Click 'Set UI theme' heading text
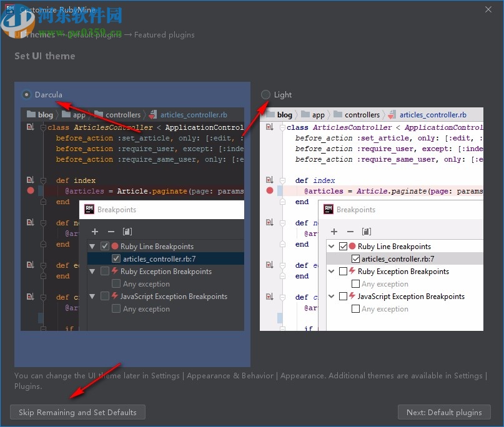Image resolution: width=504 pixels, height=427 pixels. (x=45, y=56)
